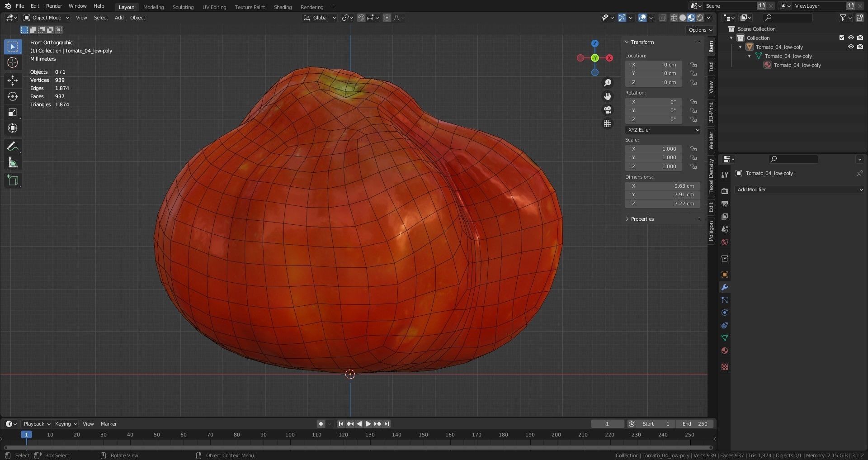Open the Object Data properties tab
868x460 pixels.
(x=725, y=338)
